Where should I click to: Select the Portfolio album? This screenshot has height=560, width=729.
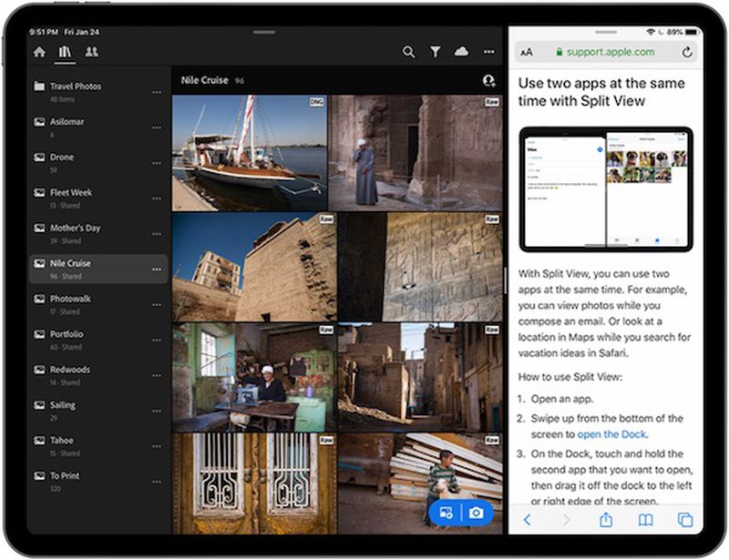click(98, 341)
